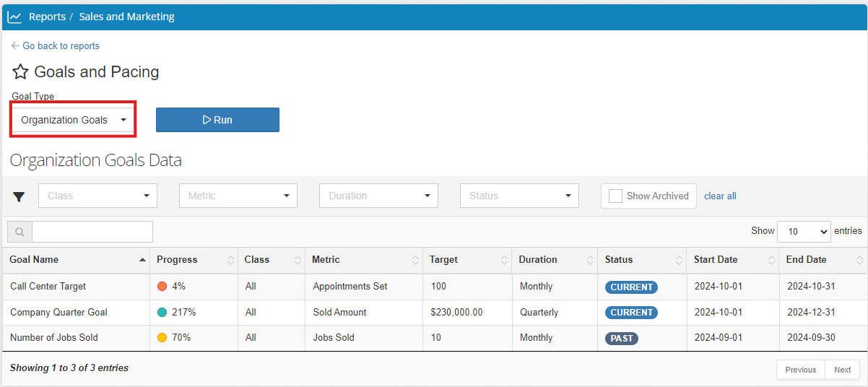The image size is (868, 387).
Task: Click the Quarterly duration cell
Action: 539,313
